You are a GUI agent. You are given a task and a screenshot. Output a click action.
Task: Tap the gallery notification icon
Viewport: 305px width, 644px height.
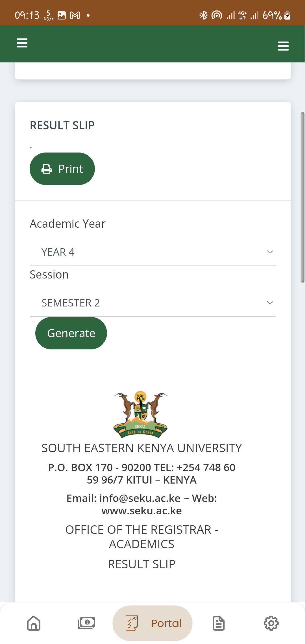click(x=62, y=15)
